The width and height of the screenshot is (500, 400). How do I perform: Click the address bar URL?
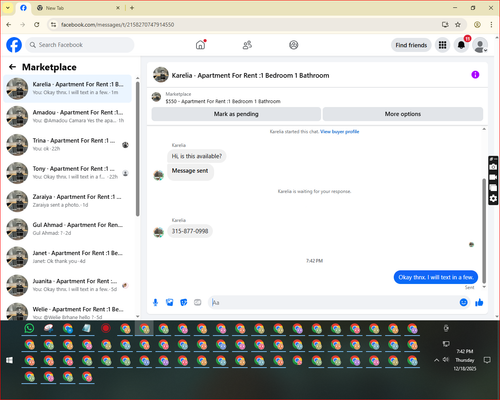[117, 25]
